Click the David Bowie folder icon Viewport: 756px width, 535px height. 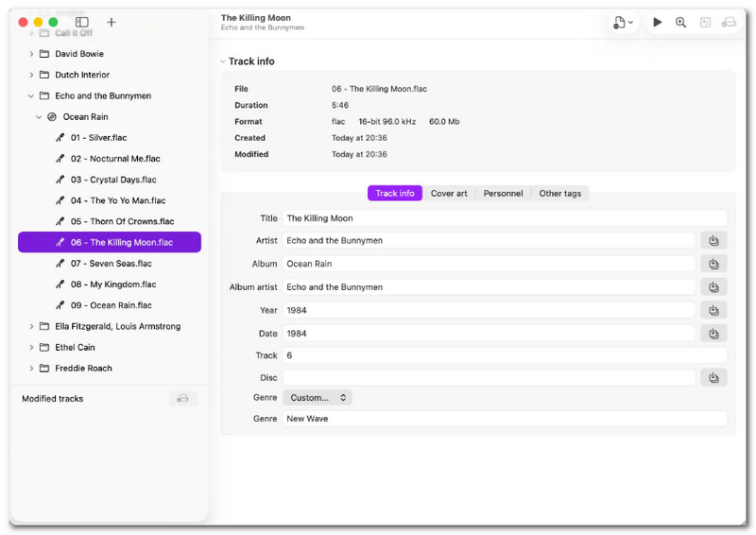pyautogui.click(x=44, y=54)
